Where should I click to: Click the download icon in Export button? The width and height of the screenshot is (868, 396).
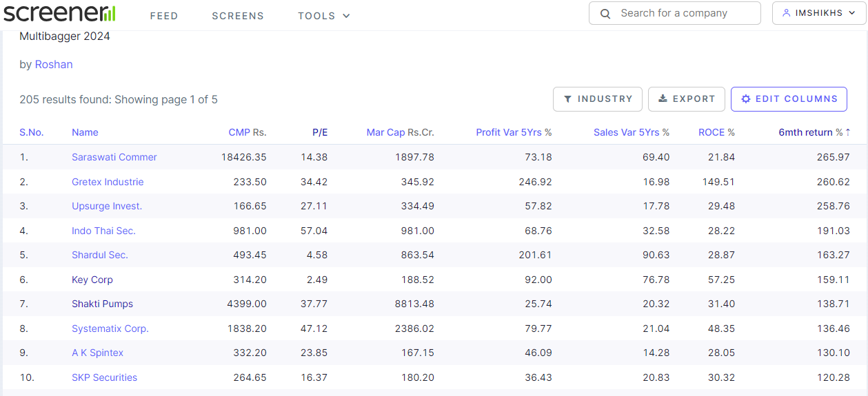tap(663, 99)
